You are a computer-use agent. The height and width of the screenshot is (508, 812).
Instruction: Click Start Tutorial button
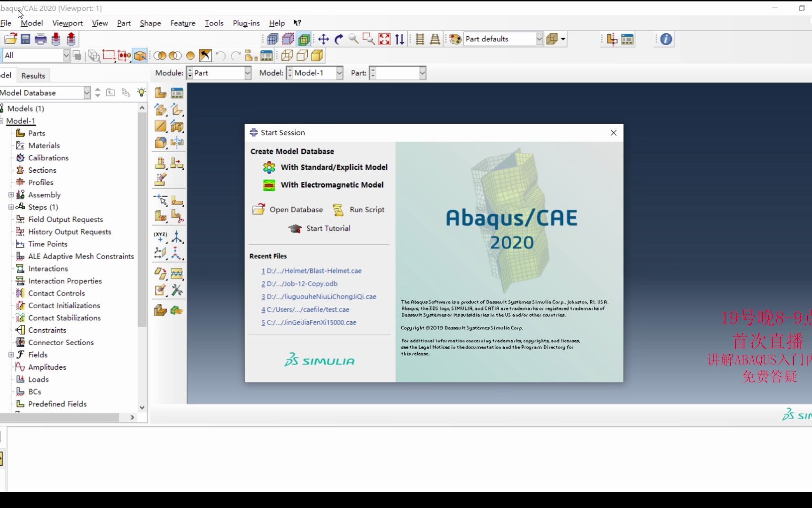point(320,229)
